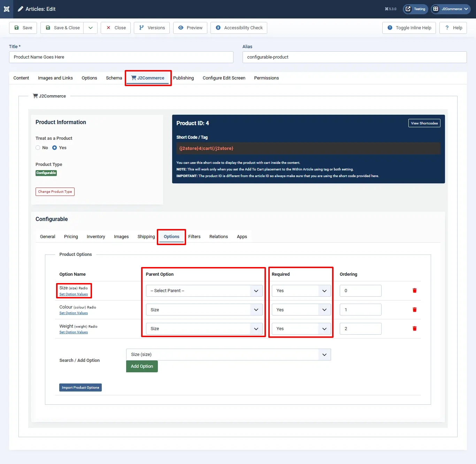Delete the Size option row

[415, 290]
